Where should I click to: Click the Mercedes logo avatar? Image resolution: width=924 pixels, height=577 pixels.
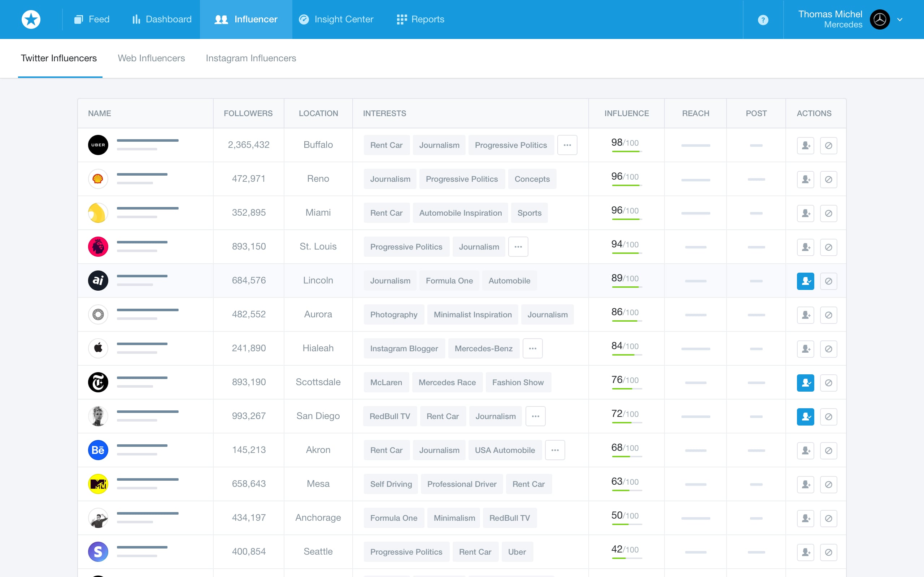(879, 19)
